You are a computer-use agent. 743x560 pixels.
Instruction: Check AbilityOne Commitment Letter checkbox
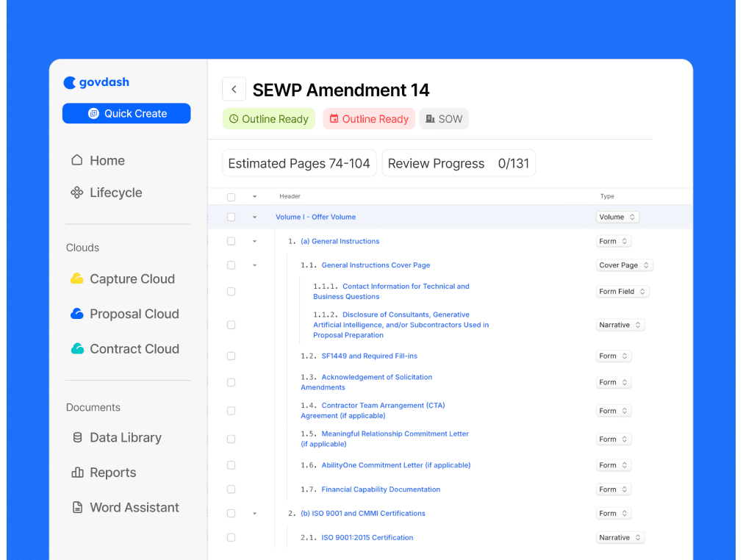[231, 465]
